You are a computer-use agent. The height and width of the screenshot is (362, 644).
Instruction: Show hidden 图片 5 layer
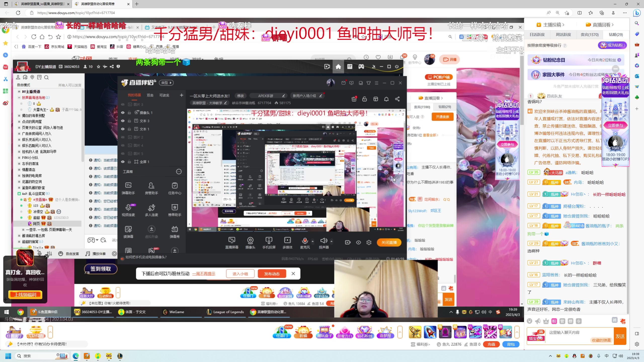coord(123,154)
